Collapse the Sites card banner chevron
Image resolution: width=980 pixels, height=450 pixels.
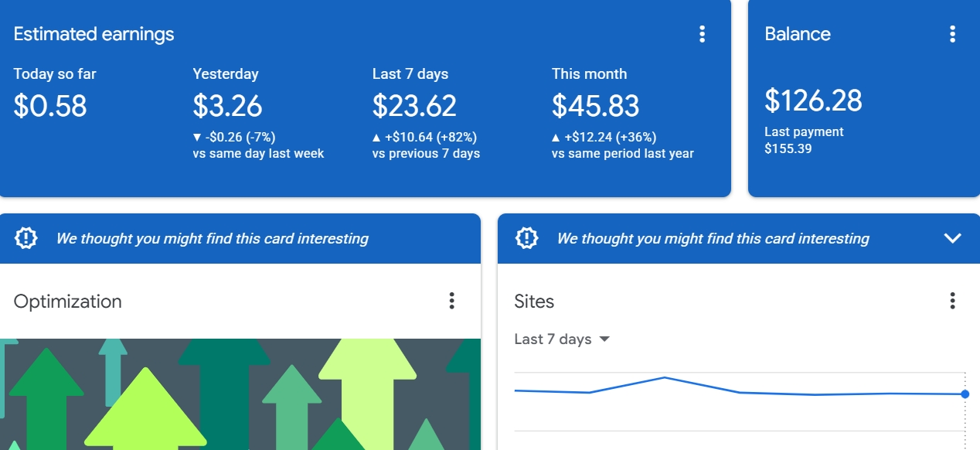[952, 238]
